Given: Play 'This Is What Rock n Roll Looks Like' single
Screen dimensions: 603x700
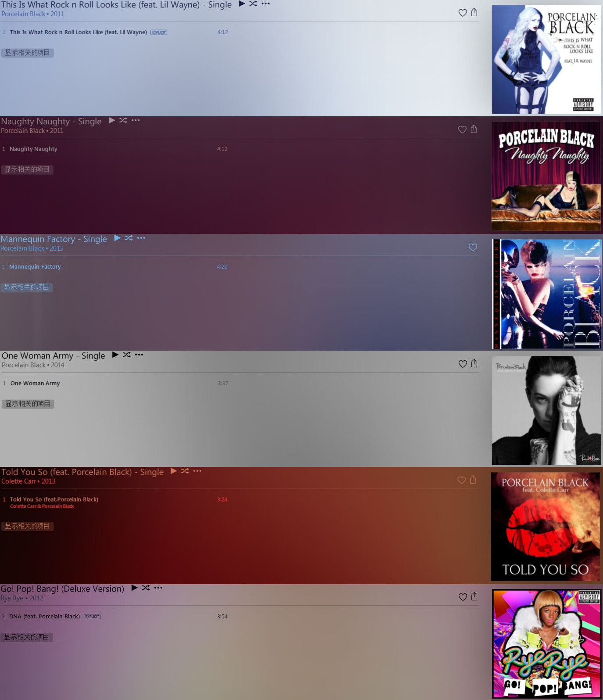Looking at the screenshot, I should [242, 4].
